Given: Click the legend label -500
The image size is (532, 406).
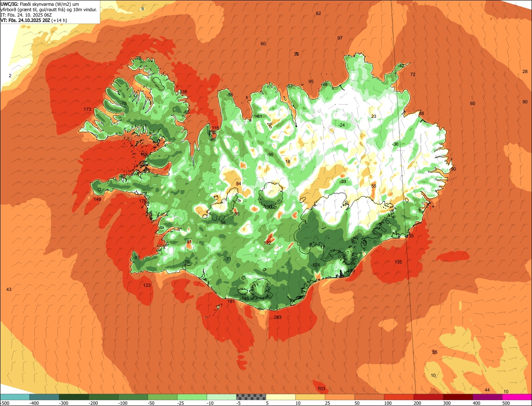Looking at the screenshot, I should (5, 403).
